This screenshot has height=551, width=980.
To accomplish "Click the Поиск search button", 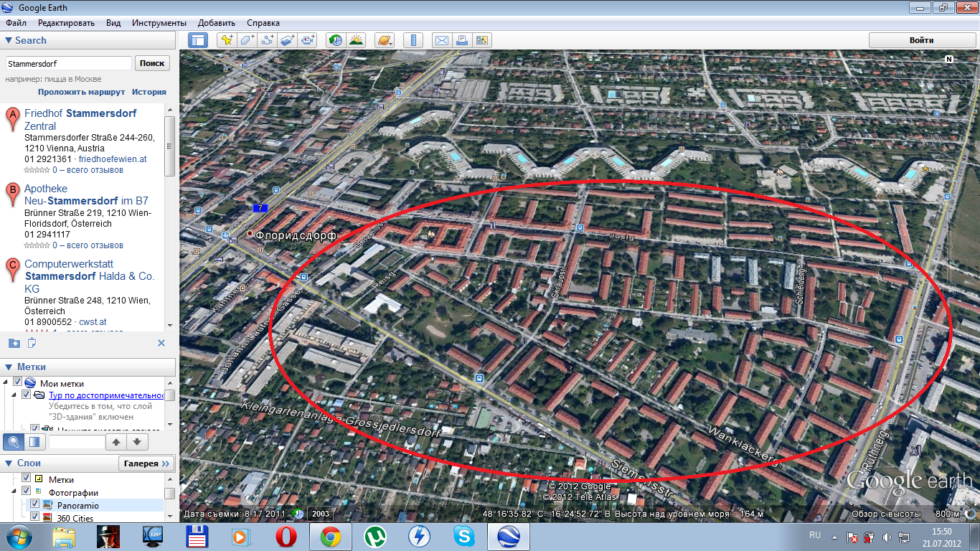I will [152, 63].
